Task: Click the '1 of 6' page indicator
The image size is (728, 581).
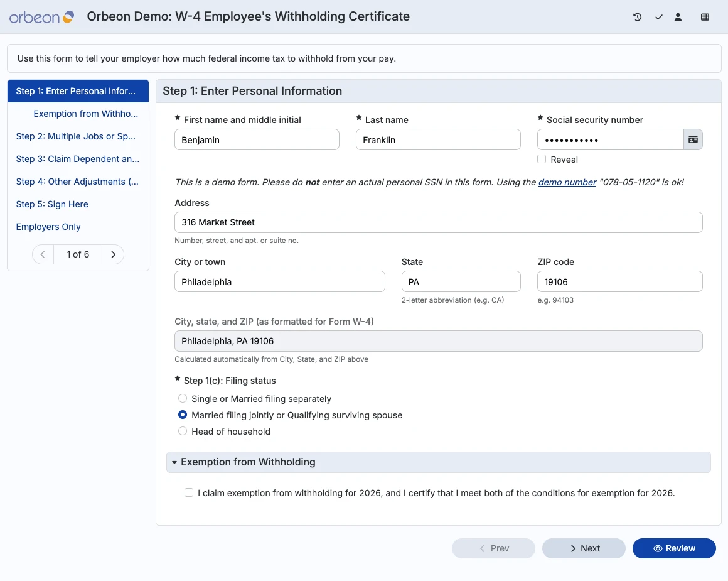Action: (x=78, y=254)
